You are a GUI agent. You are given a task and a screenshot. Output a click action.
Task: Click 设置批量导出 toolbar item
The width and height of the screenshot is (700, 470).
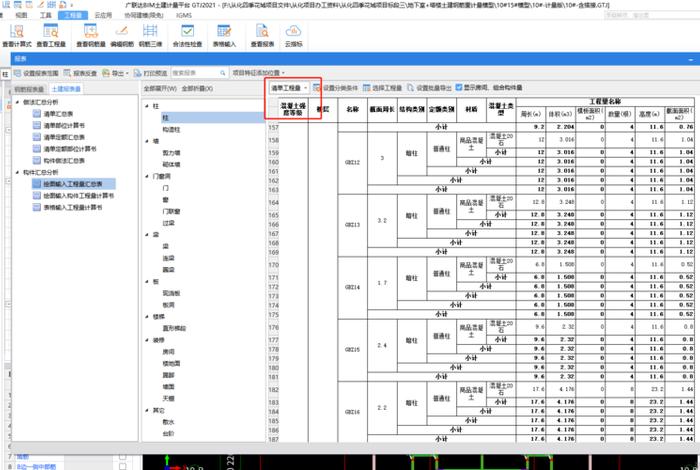tap(429, 88)
